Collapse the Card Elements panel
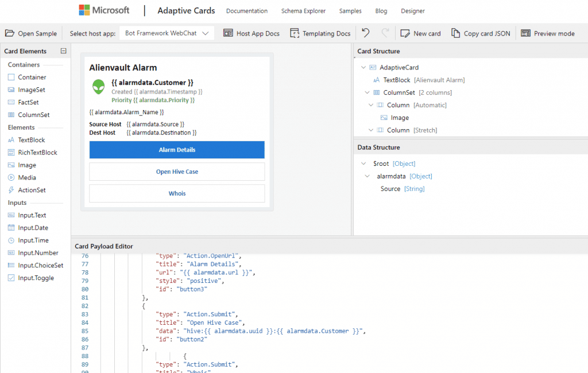588x373 pixels. pyautogui.click(x=63, y=51)
